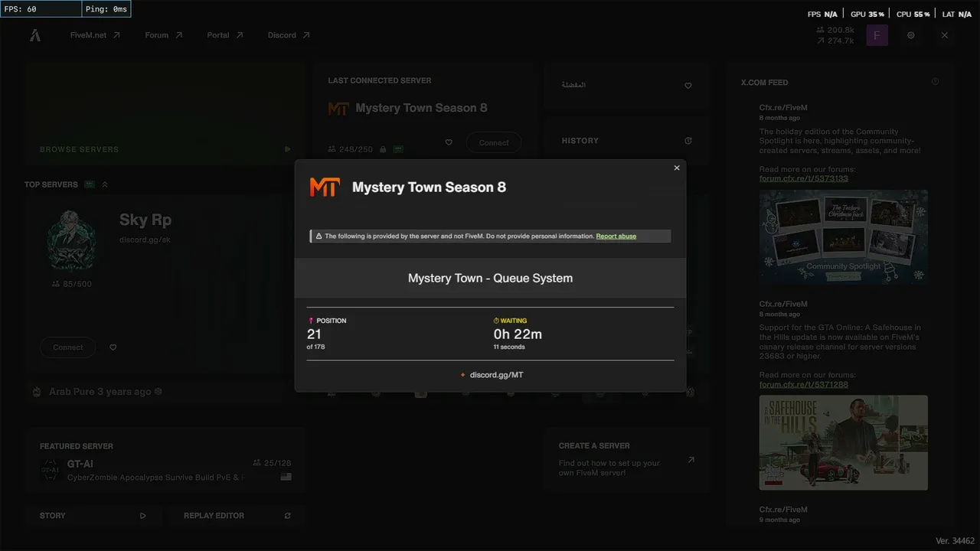Close the Mystery Town queue dialog
This screenshot has width=980, height=551.
[x=677, y=168]
